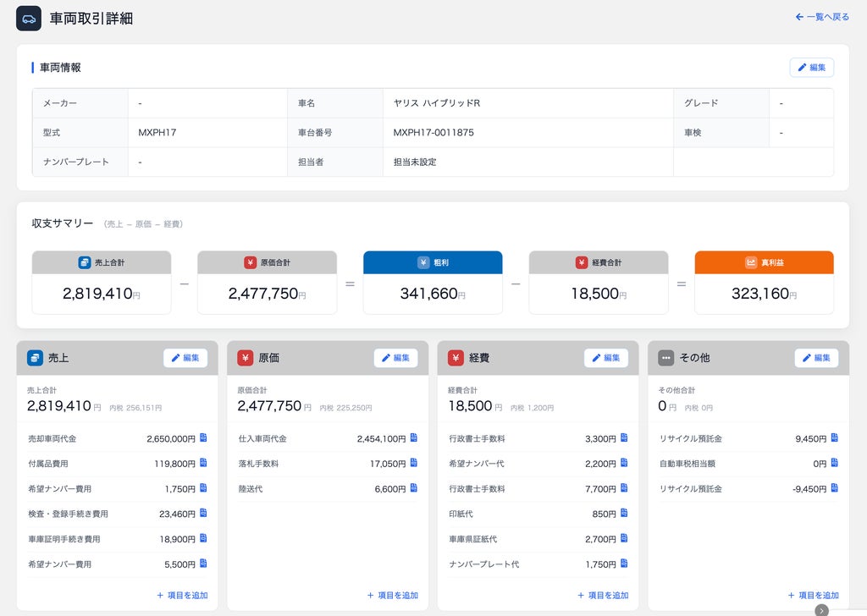Screen dimensions: 867x616
Task: Open document icon next to 落札手数料
Action: pyautogui.click(x=413, y=462)
